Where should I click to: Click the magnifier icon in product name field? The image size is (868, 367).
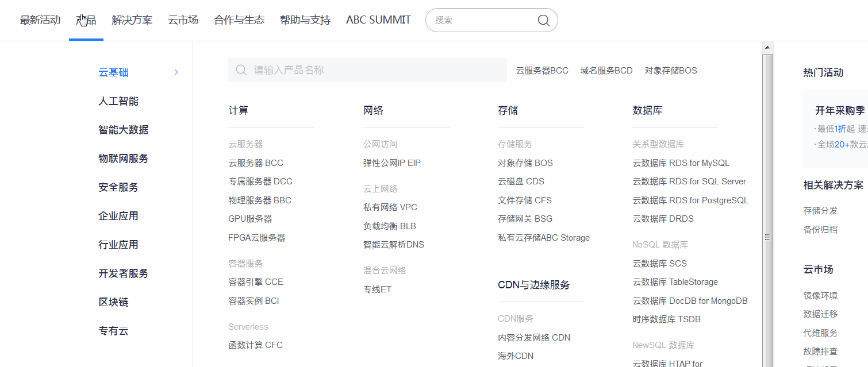click(x=241, y=70)
